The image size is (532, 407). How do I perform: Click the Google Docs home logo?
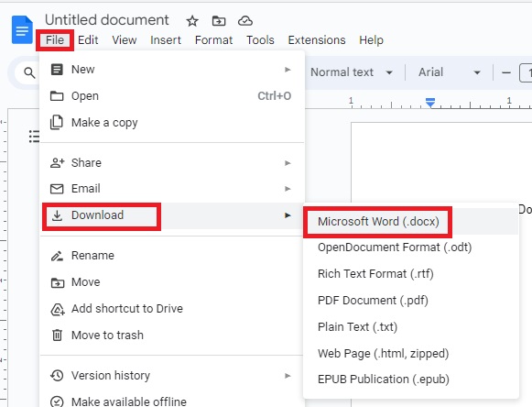[x=22, y=30]
